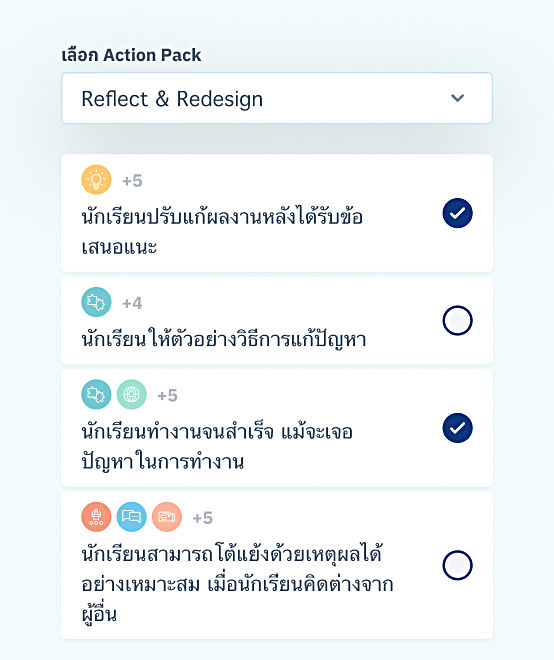Click the +4 points label on second card
This screenshot has height=660, width=554.
click(132, 303)
